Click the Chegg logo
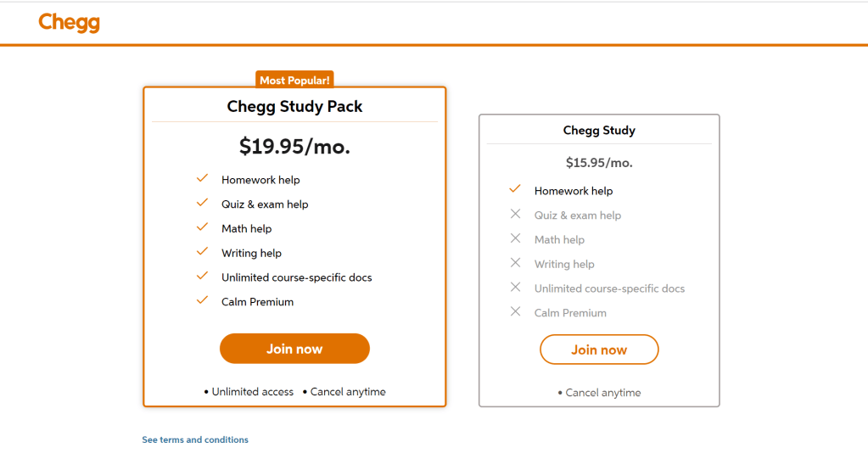868x470 pixels. pyautogui.click(x=69, y=23)
